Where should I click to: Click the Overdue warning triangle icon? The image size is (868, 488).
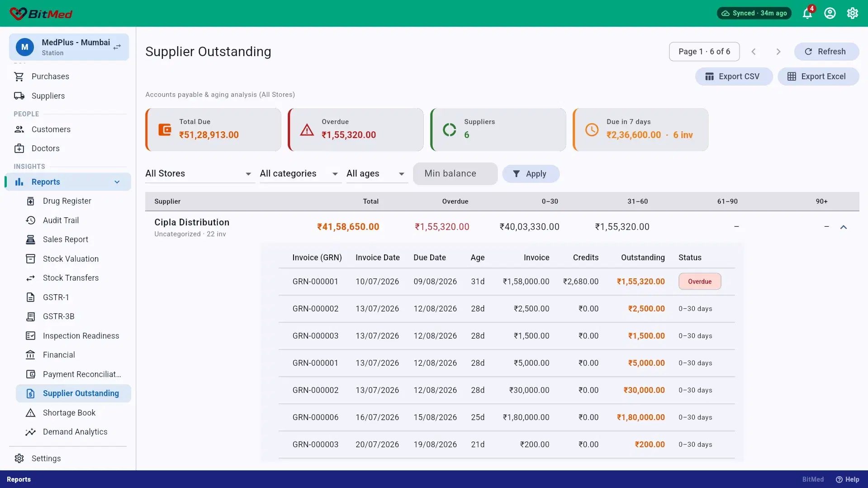[x=307, y=130]
